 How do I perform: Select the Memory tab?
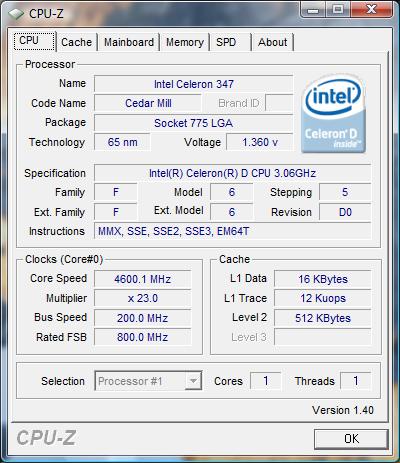pos(185,42)
